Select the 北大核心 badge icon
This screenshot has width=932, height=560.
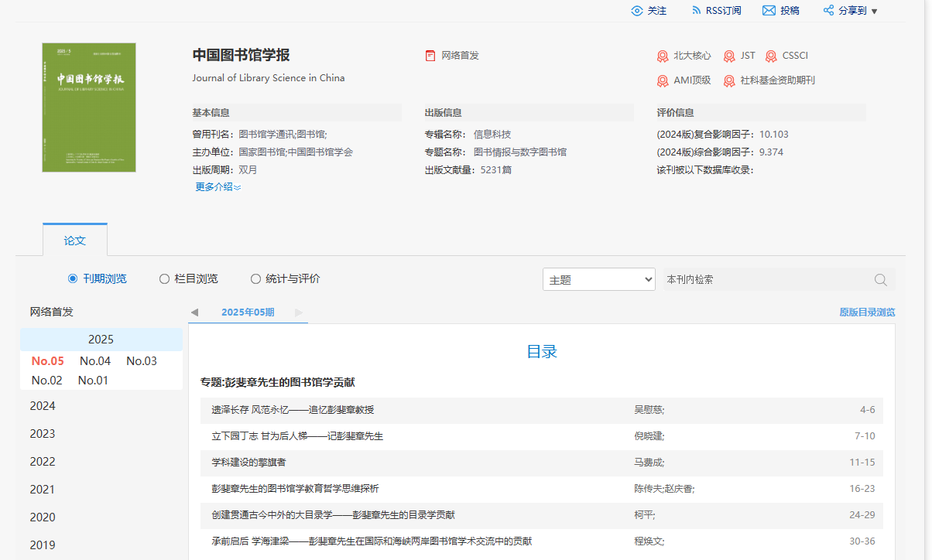click(x=663, y=56)
